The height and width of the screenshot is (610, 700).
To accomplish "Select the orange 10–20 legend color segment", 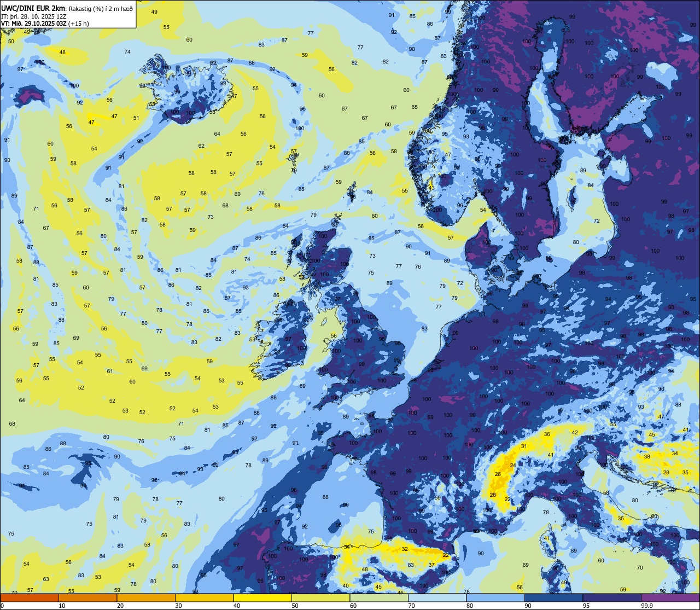I will click(87, 597).
